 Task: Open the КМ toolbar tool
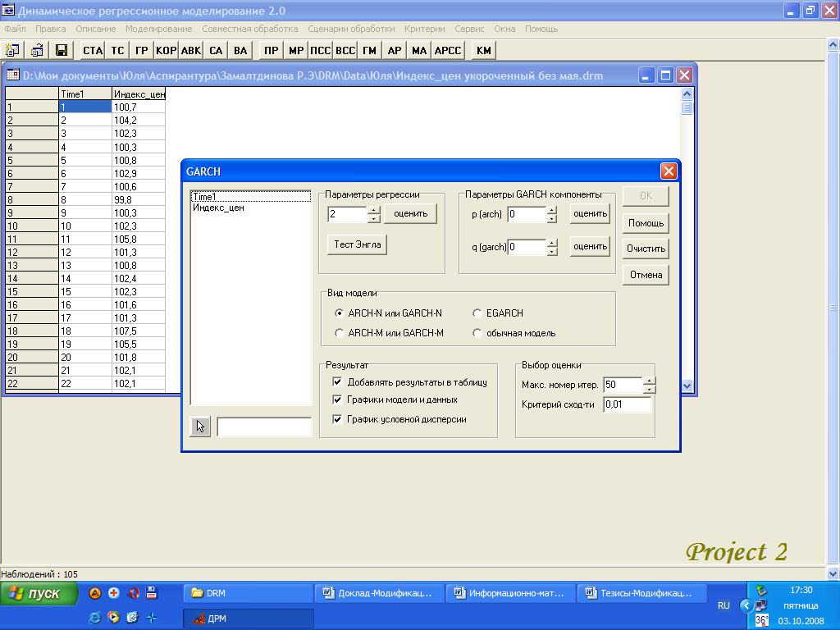484,50
